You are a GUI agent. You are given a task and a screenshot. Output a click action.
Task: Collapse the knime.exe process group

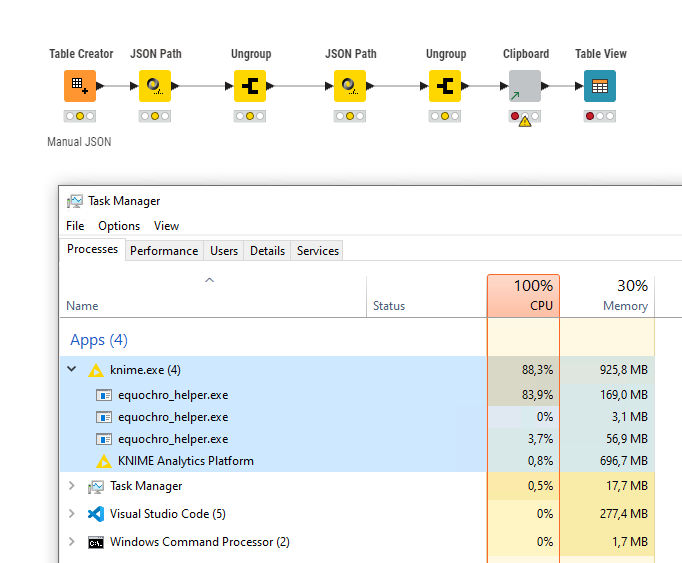pos(71,370)
